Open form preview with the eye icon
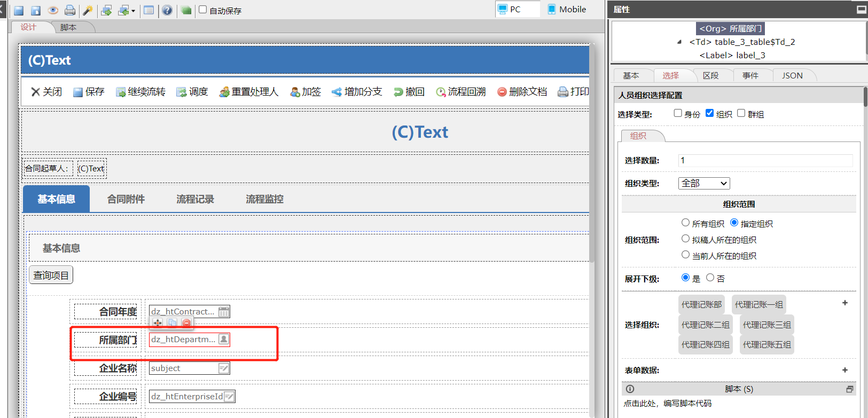This screenshot has width=868, height=418. click(x=53, y=10)
